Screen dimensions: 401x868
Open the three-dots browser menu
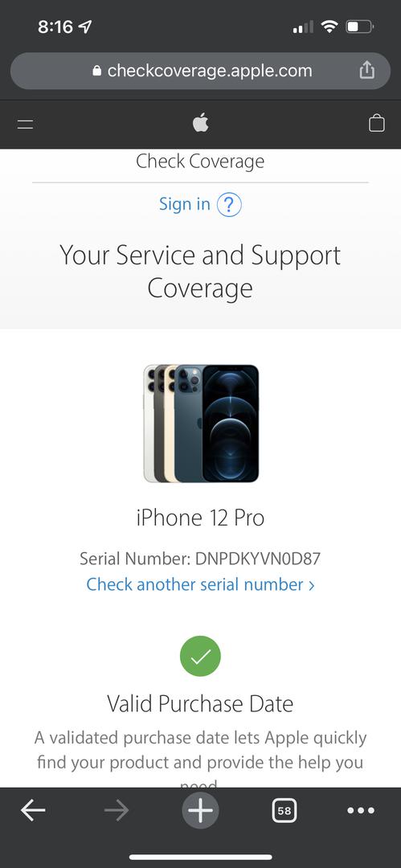361,810
